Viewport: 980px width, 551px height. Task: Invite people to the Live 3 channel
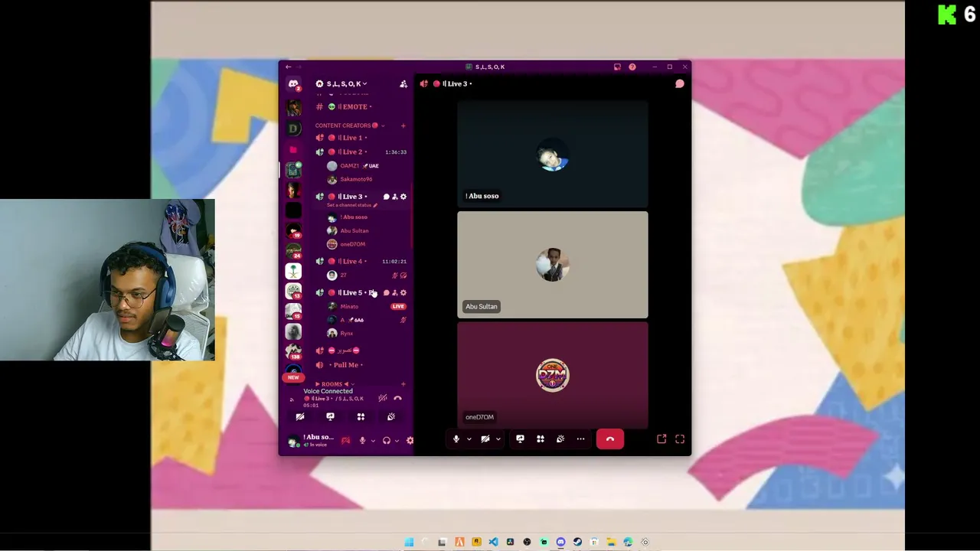pyautogui.click(x=394, y=197)
